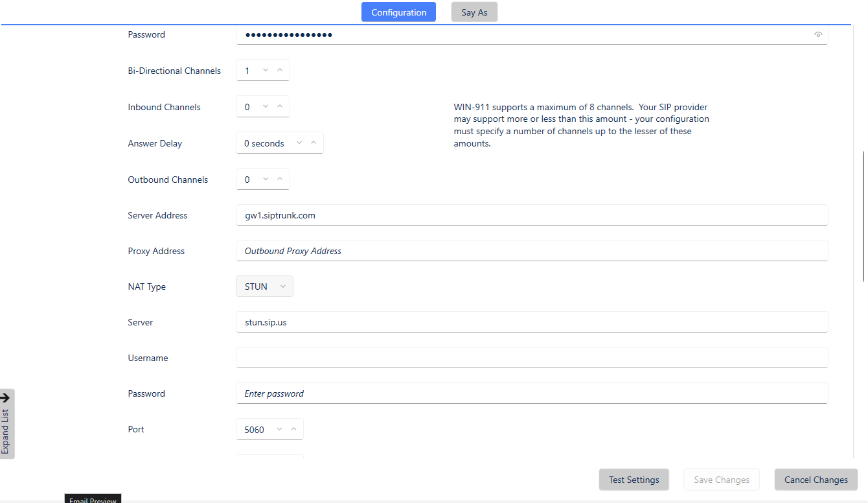Click inside the Server Address field
Screen dimensions: 868x503
pos(453,215)
